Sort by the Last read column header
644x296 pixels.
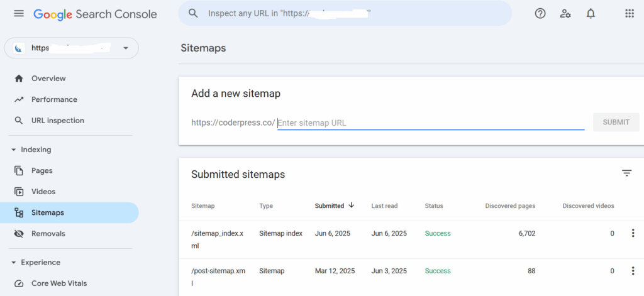[384, 206]
